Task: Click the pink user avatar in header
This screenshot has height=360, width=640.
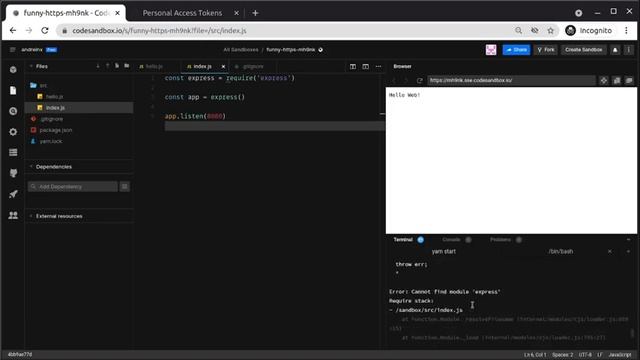Action: 491,50
